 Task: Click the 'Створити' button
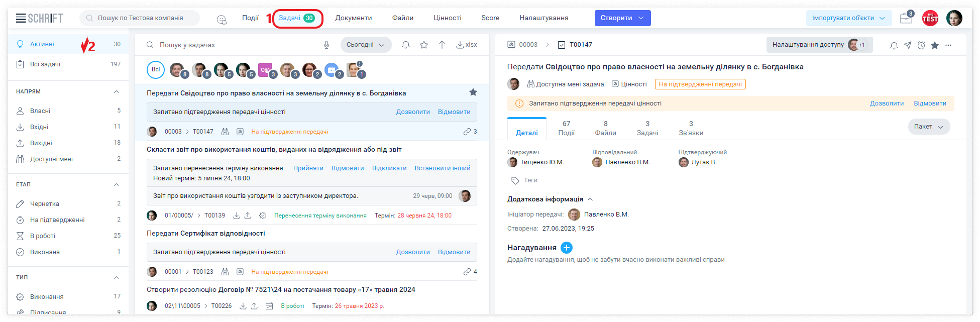622,18
